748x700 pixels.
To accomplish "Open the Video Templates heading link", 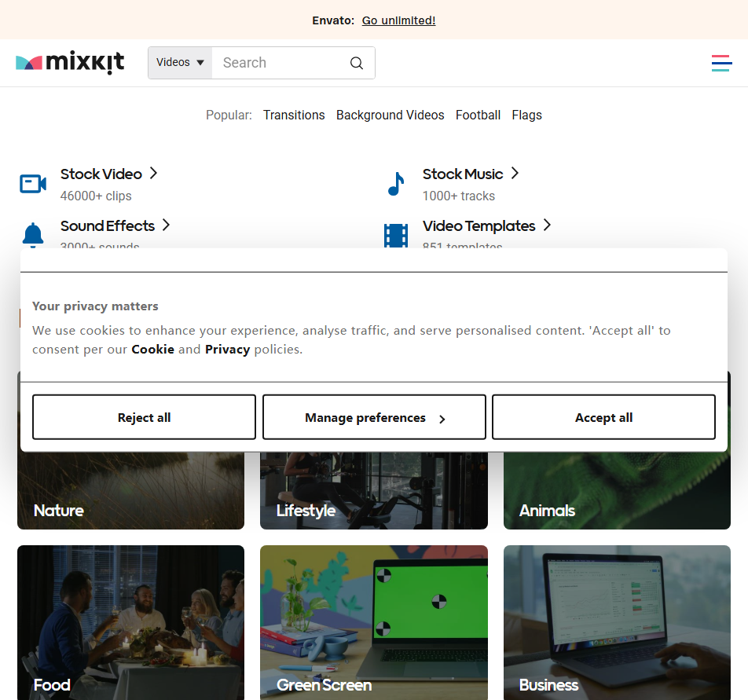I will click(479, 225).
